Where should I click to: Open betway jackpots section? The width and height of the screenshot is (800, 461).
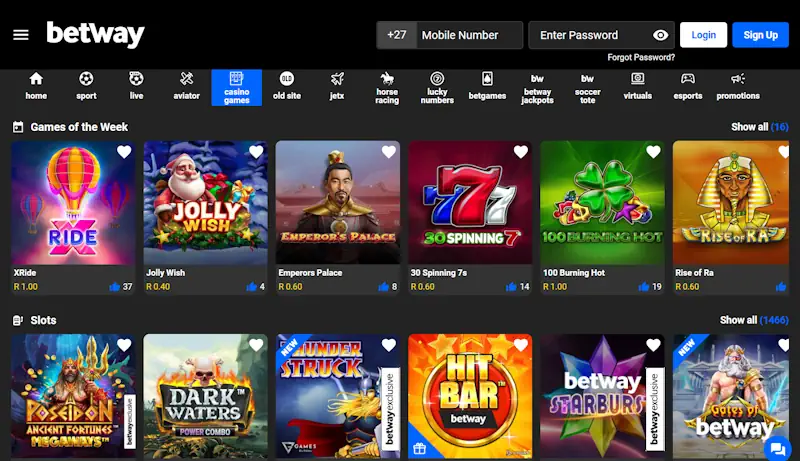[x=537, y=88]
